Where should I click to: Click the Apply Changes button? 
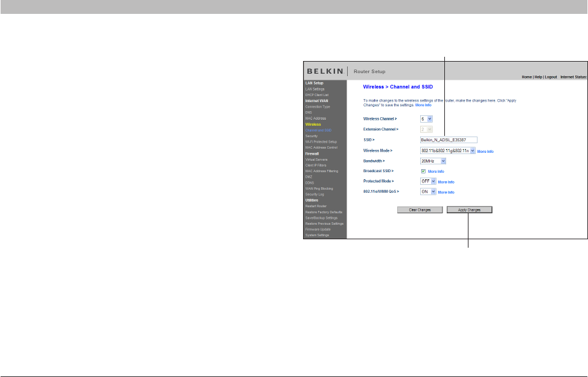[469, 210]
